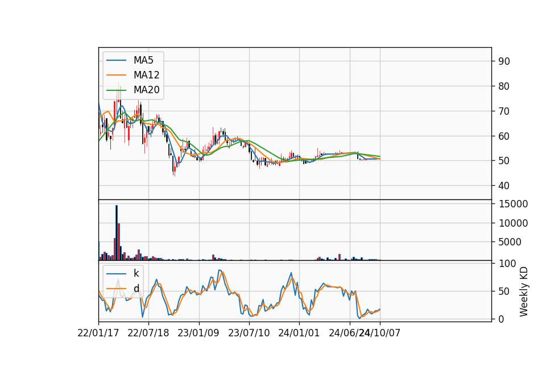546x392 pixels.
Task: Click price axis value 40
Action: click(x=504, y=186)
